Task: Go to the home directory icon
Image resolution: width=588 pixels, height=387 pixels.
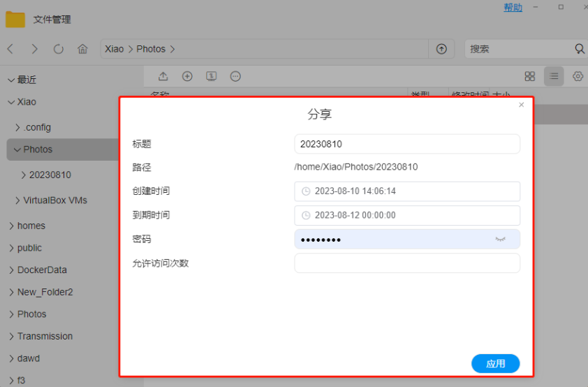Action: (82, 49)
